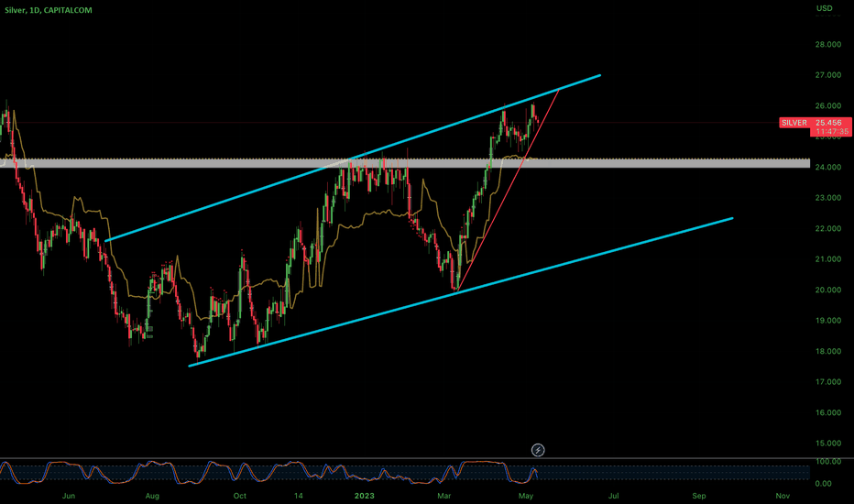Click the 28.000 price axis label

coord(827,45)
